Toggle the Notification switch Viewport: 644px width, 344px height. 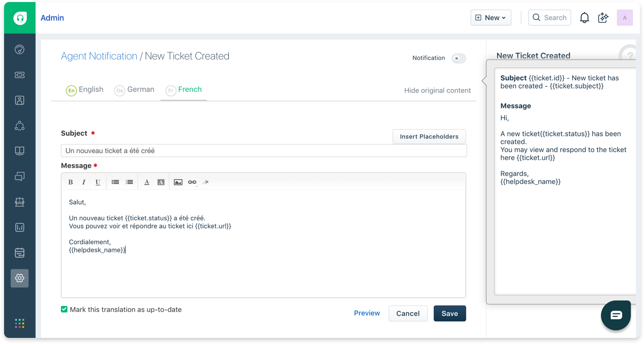458,59
